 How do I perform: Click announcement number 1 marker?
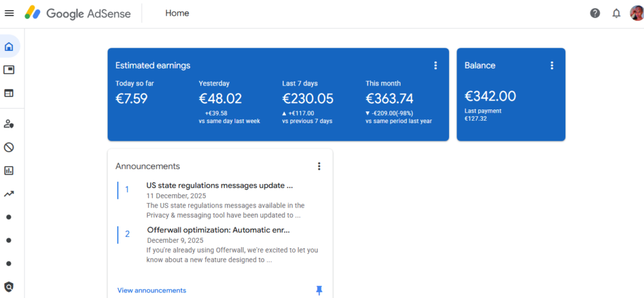(x=127, y=189)
